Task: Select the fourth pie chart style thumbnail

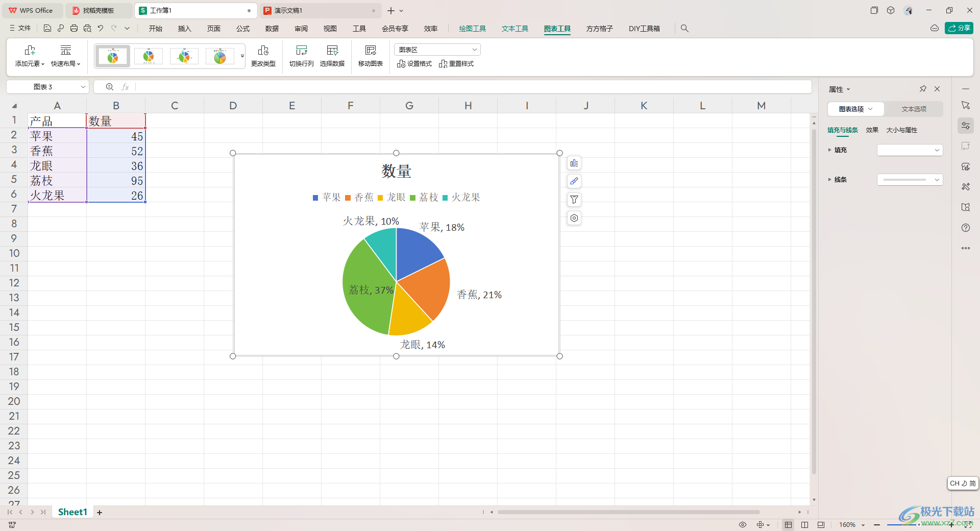Action: [x=220, y=56]
